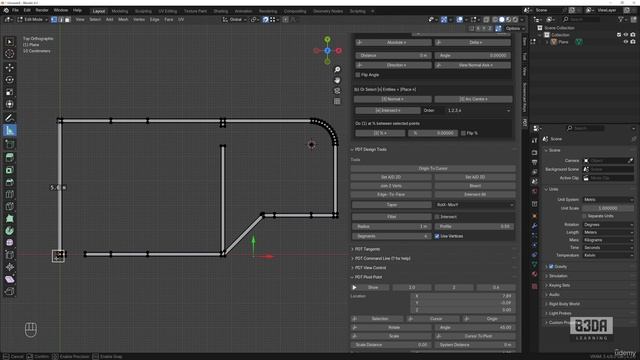Image resolution: width=640 pixels, height=360 pixels.
Task: Switch perspective/orthographic grid icon
Action: (337, 101)
